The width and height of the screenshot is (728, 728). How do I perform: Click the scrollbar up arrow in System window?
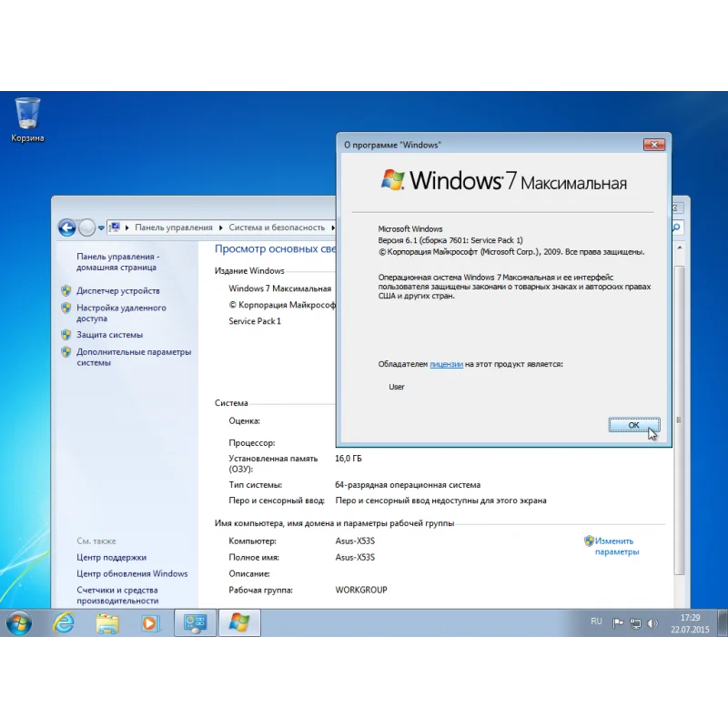point(679,248)
